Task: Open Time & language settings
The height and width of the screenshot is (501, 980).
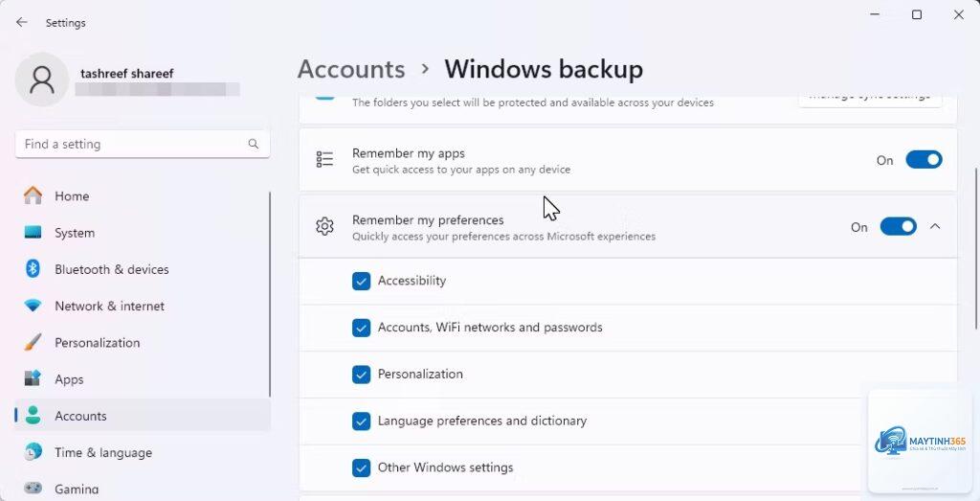Action: [x=143, y=452]
